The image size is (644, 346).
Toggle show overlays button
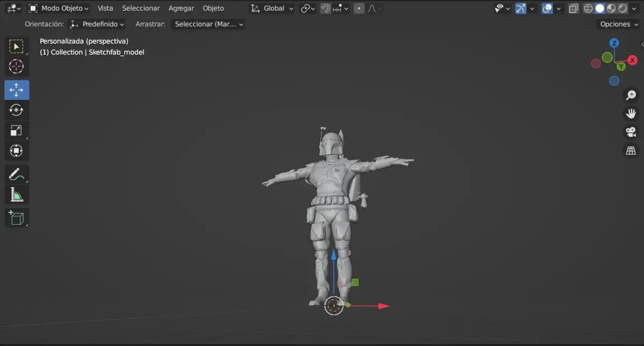(547, 9)
